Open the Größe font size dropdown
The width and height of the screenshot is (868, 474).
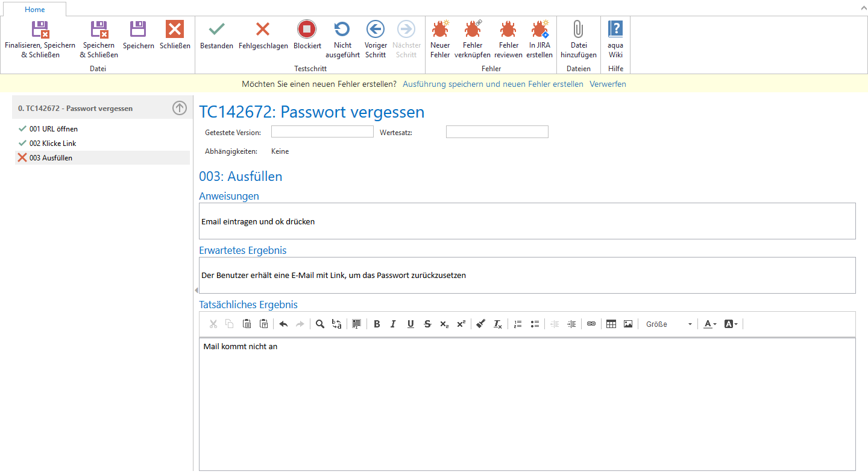(x=669, y=324)
